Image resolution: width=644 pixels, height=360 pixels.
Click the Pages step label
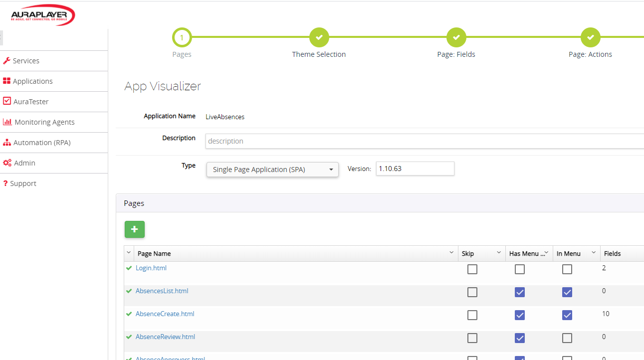(x=182, y=54)
